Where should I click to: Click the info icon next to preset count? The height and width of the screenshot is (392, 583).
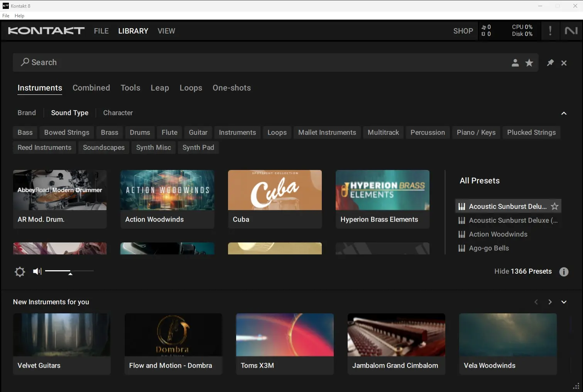(x=564, y=272)
